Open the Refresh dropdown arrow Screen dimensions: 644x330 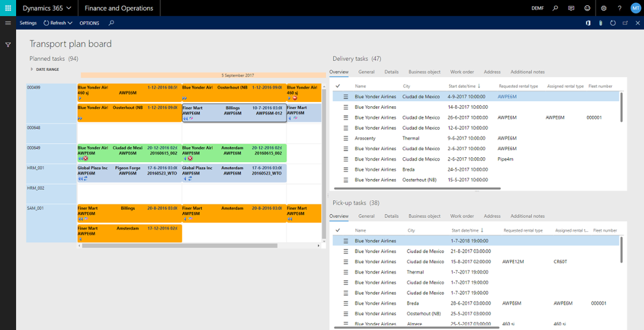coord(70,23)
